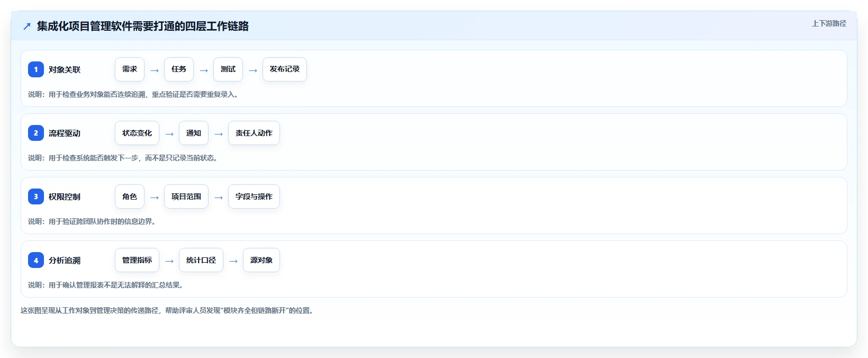Click the 集成化项目管理软件需要打通的四层工作链路 title
Screen dimensions: 868x358
[x=143, y=26]
